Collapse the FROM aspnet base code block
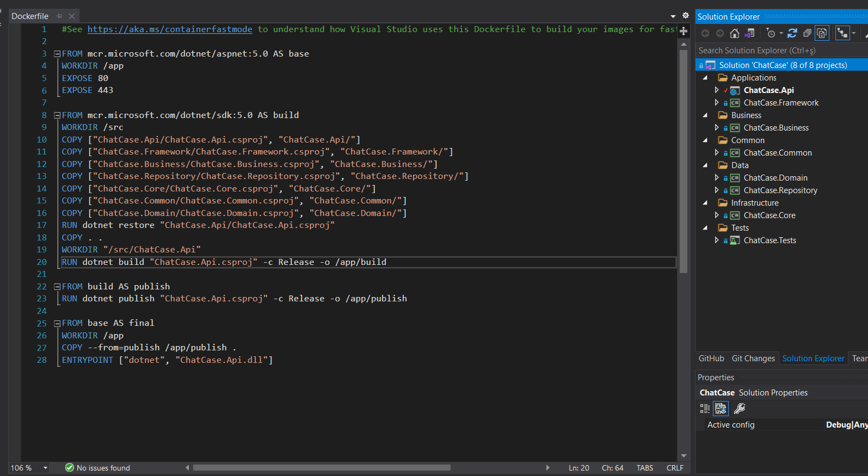The width and height of the screenshot is (868, 476). (x=57, y=54)
